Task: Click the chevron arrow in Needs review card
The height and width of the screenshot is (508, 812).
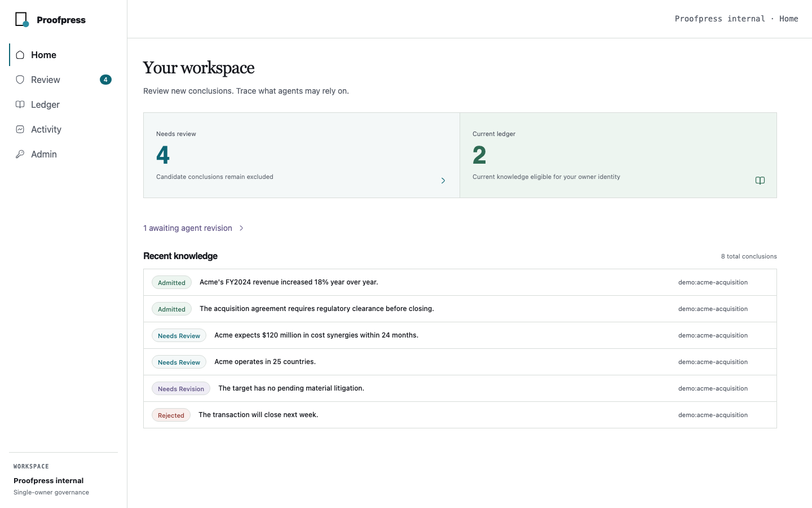Action: pos(443,181)
